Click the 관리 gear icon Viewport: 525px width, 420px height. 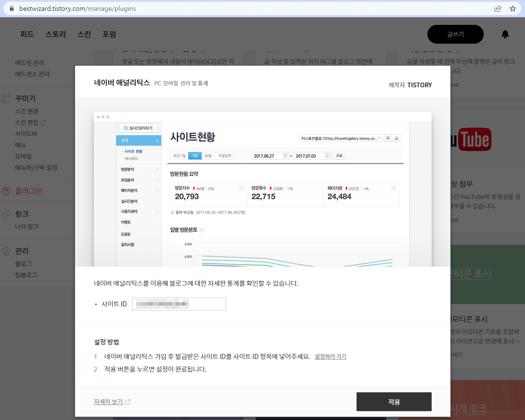tap(7, 251)
